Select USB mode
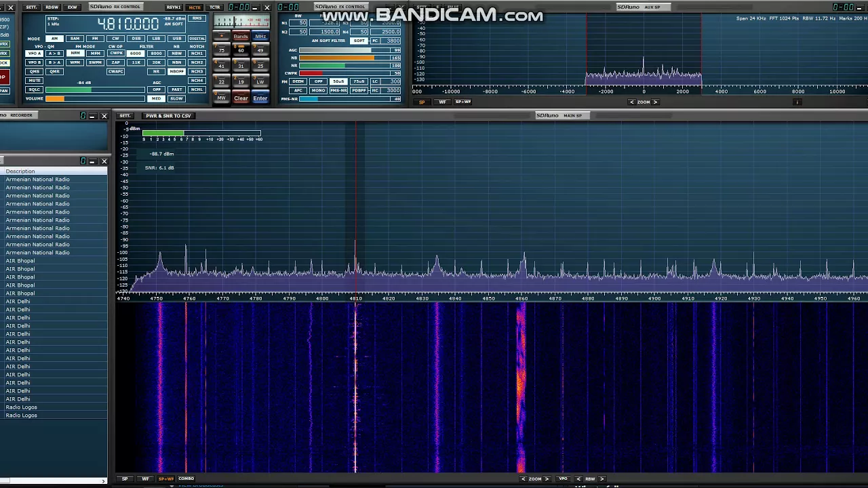868x488 pixels. (x=177, y=39)
